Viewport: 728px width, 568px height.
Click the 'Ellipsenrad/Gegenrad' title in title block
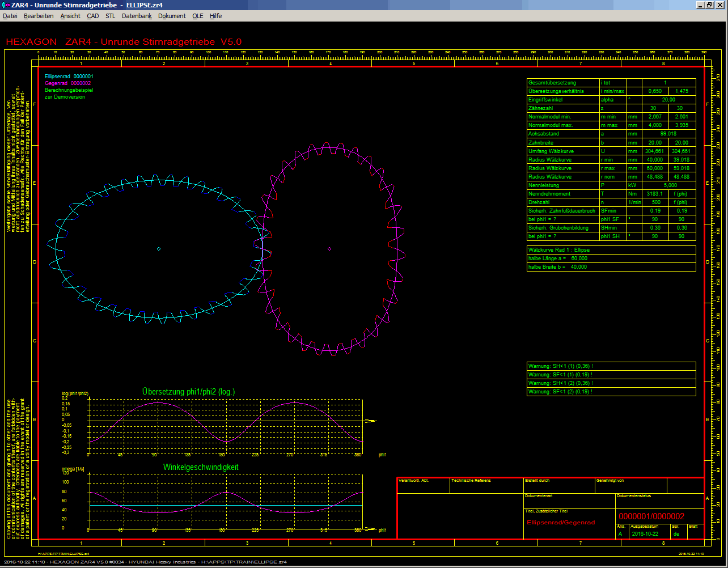(x=561, y=523)
